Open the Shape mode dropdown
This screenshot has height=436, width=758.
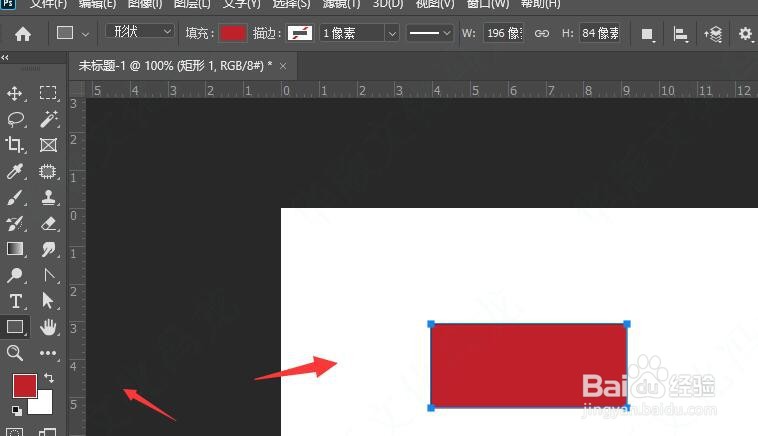click(x=140, y=32)
